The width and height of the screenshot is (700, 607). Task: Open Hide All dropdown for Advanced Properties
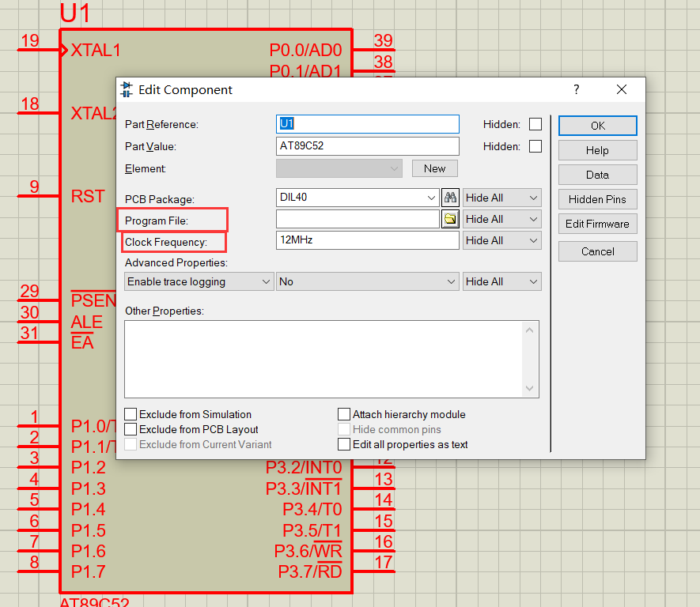click(501, 281)
